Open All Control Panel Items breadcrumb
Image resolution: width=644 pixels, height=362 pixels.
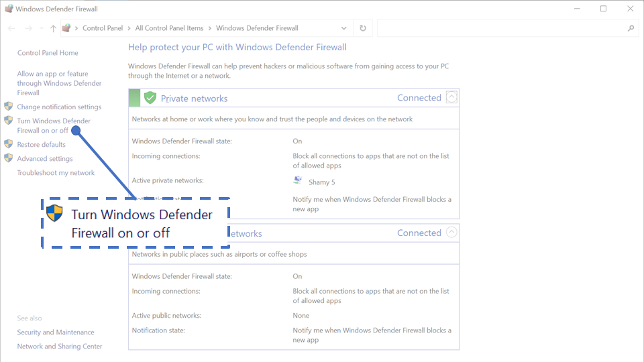(169, 28)
